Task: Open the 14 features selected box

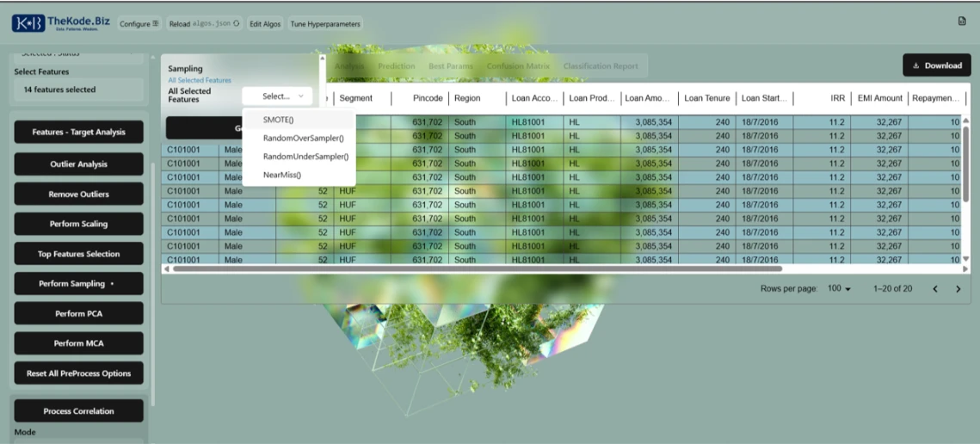Action: tap(78, 89)
